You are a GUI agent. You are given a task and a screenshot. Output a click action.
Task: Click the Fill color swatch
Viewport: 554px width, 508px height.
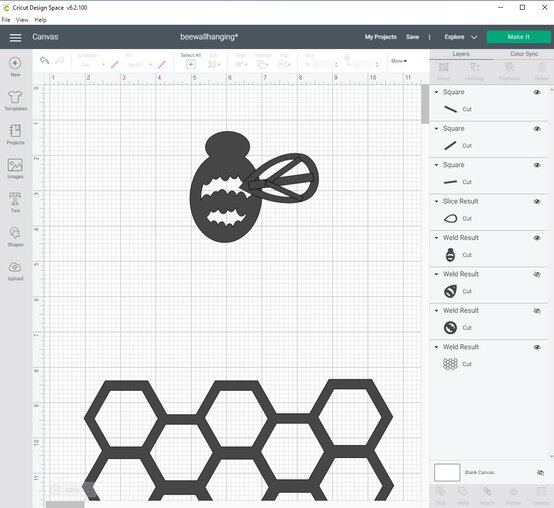(x=162, y=64)
